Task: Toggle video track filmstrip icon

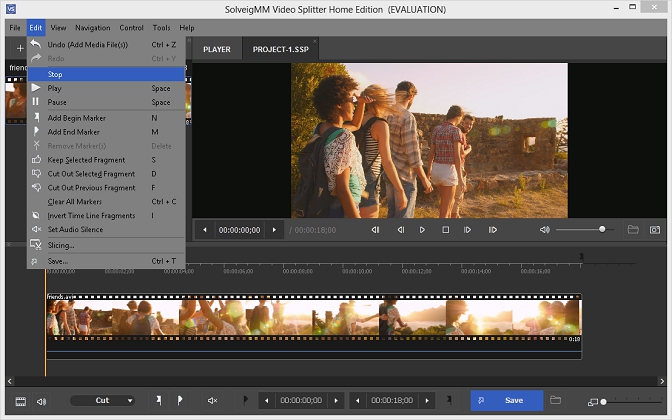Action: (x=21, y=402)
